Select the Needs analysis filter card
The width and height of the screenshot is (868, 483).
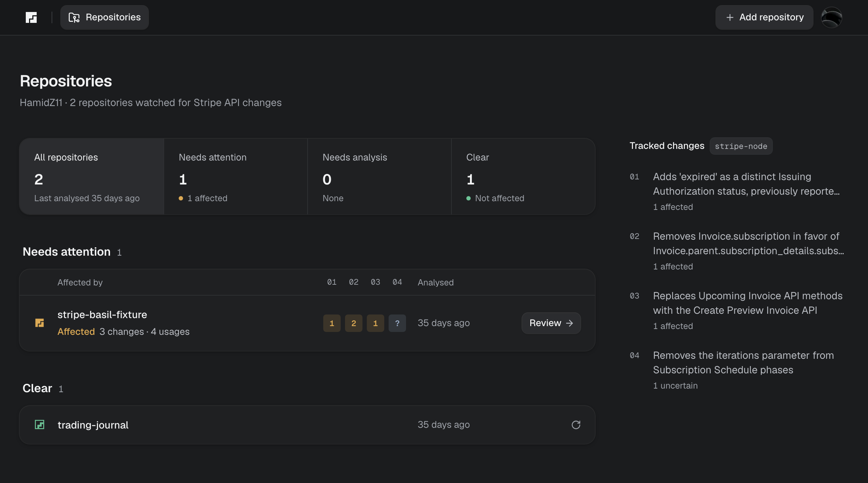point(380,176)
